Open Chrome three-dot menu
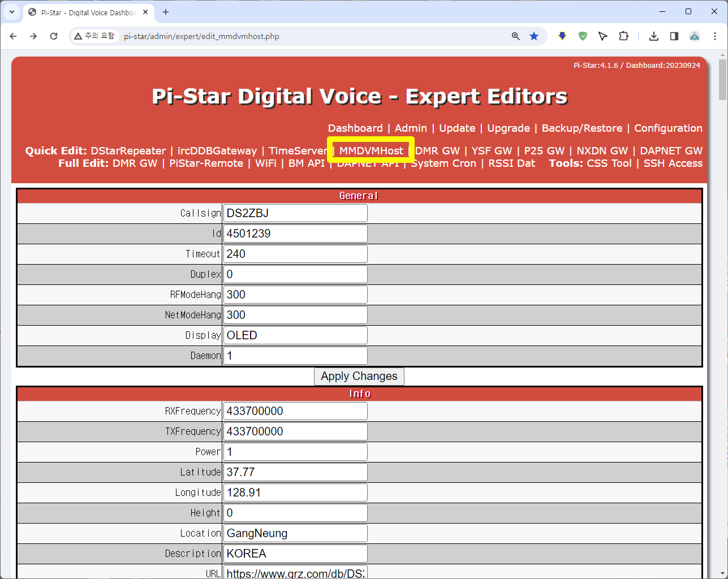 click(x=715, y=36)
